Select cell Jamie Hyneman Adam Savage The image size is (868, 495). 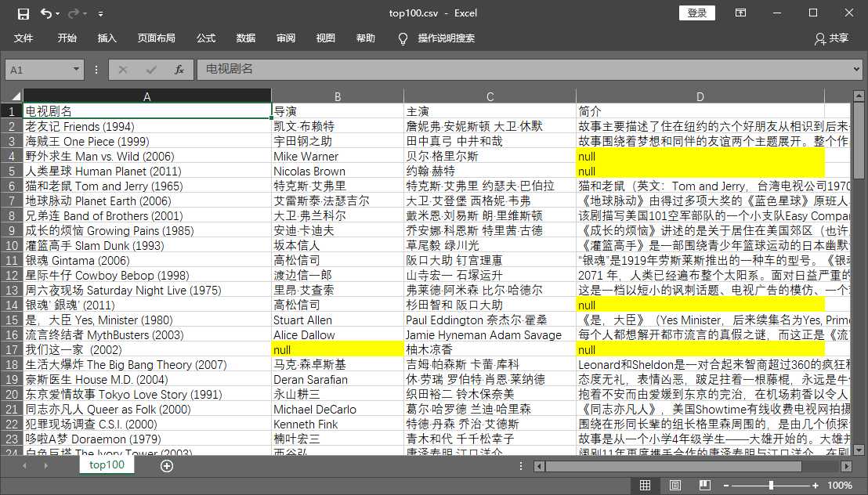click(x=490, y=335)
